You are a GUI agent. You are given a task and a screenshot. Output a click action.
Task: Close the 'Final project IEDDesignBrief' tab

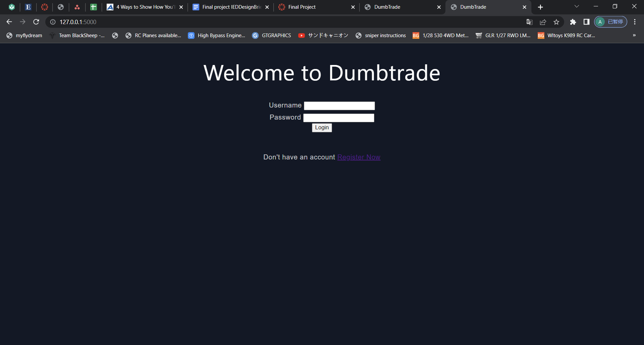pyautogui.click(x=267, y=7)
